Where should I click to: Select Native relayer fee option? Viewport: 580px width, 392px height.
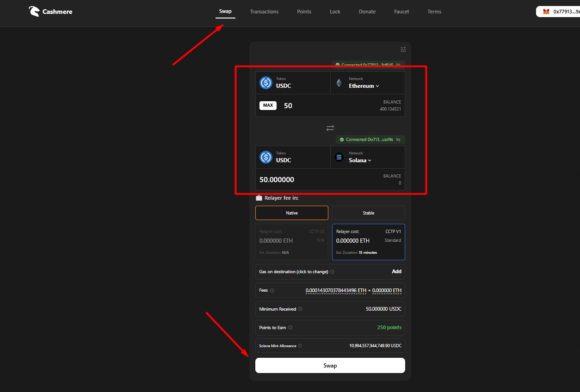(291, 213)
